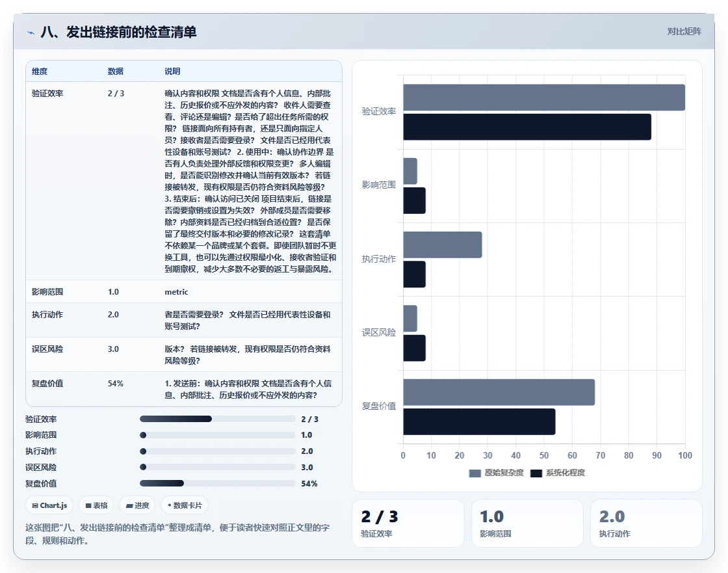The height and width of the screenshot is (573, 728).
Task: Open the 2 / 3 验证效率 data card
Action: tap(408, 524)
